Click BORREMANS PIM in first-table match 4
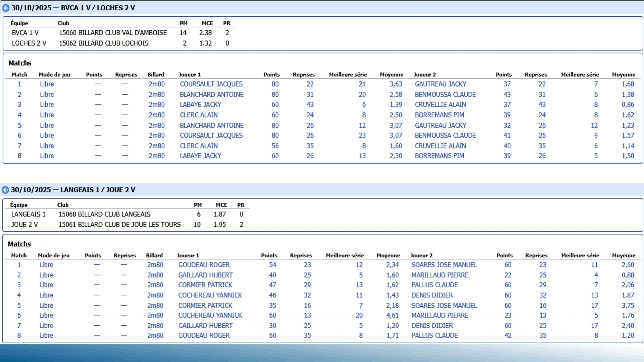The image size is (644, 362). [x=439, y=115]
